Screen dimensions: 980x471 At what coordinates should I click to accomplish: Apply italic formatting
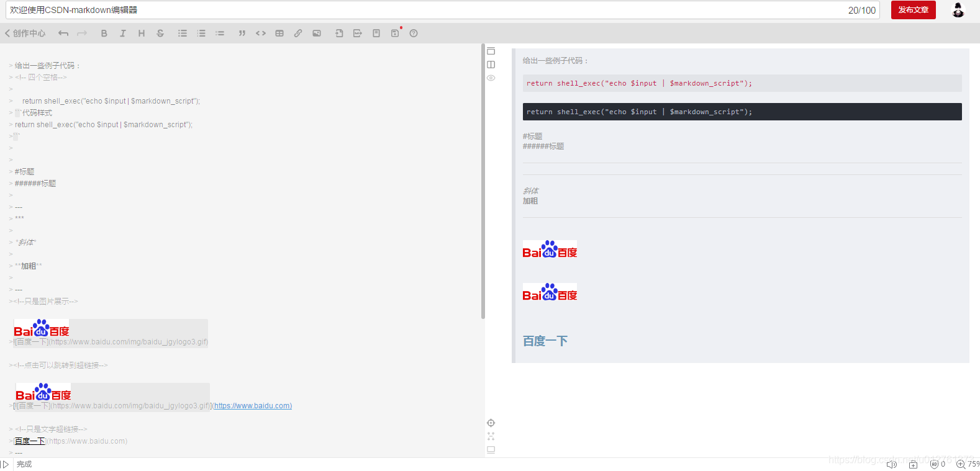(x=123, y=34)
